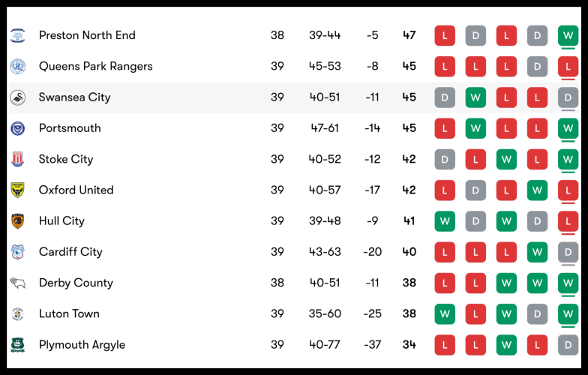Select Swansea City's first grey D badge

coord(445,97)
